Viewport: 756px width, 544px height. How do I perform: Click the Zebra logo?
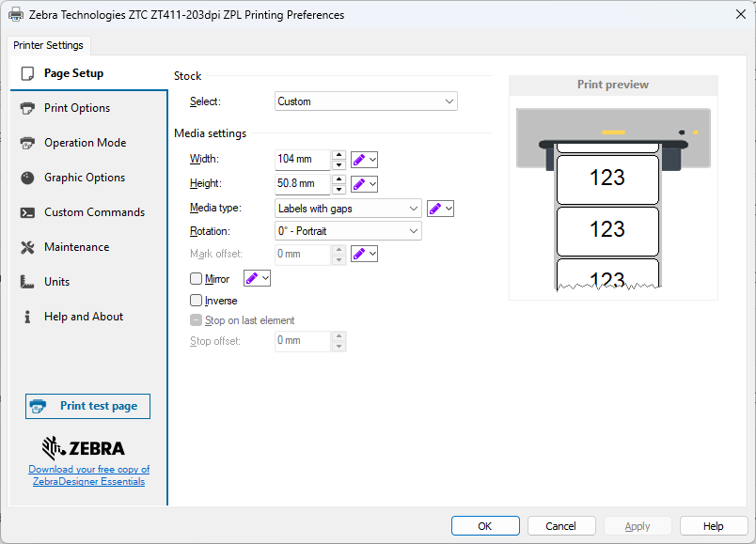pos(84,448)
